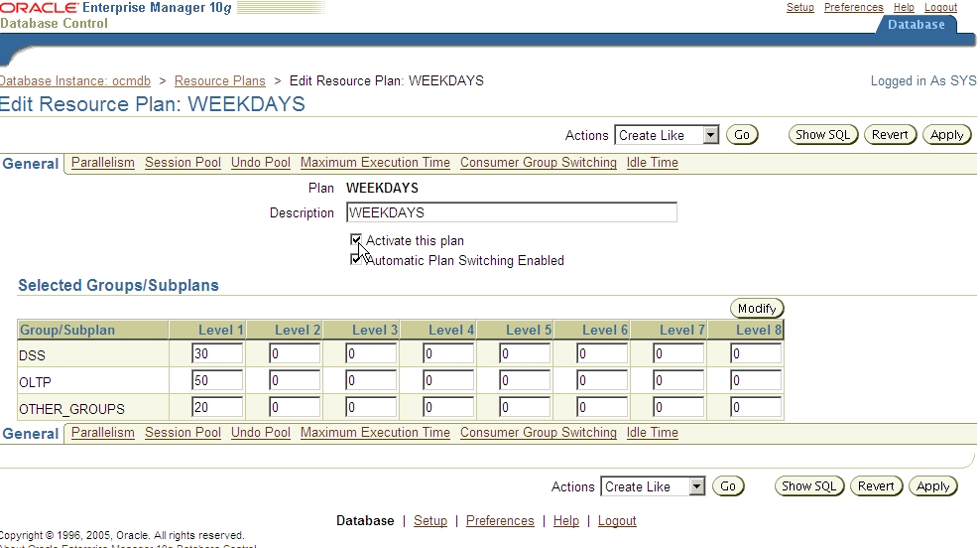The height and width of the screenshot is (548, 980).
Task: Click DSS Level 1 field
Action: [217, 353]
